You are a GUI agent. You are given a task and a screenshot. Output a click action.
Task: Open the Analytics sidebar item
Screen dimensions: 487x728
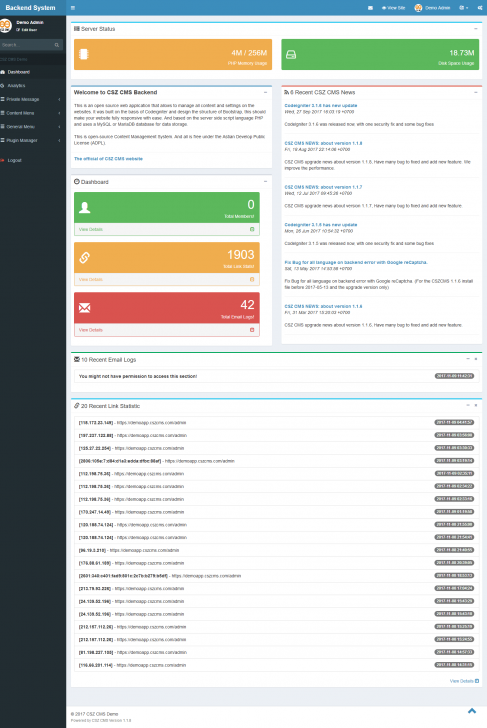(x=32, y=86)
